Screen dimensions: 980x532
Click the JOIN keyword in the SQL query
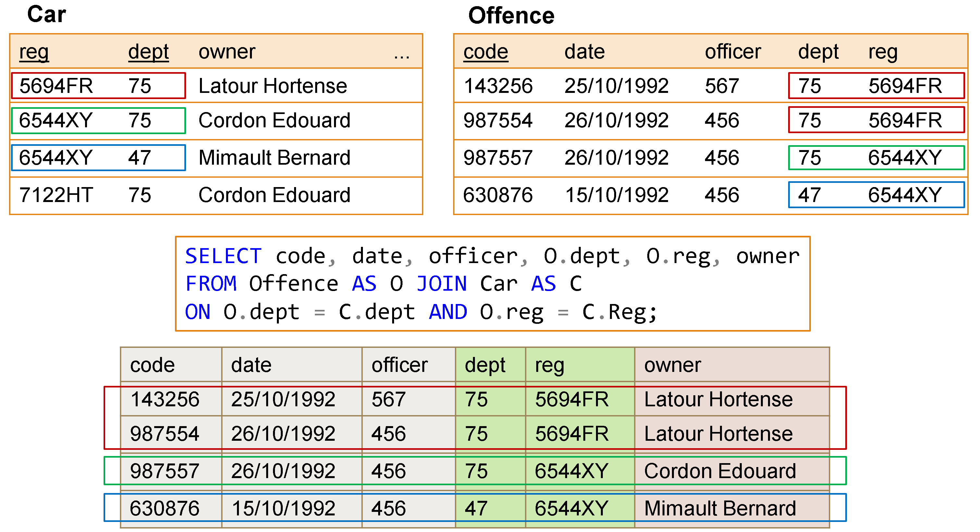441,284
